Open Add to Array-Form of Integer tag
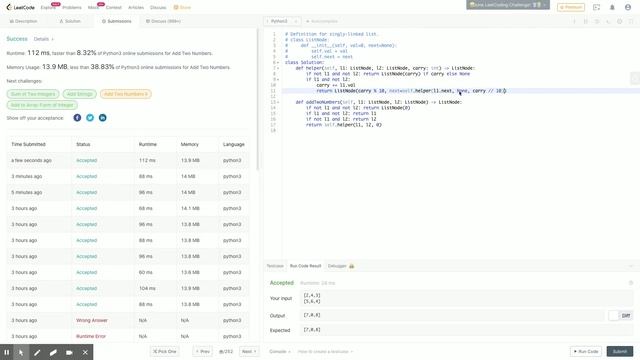The width and height of the screenshot is (640, 360). click(42, 105)
